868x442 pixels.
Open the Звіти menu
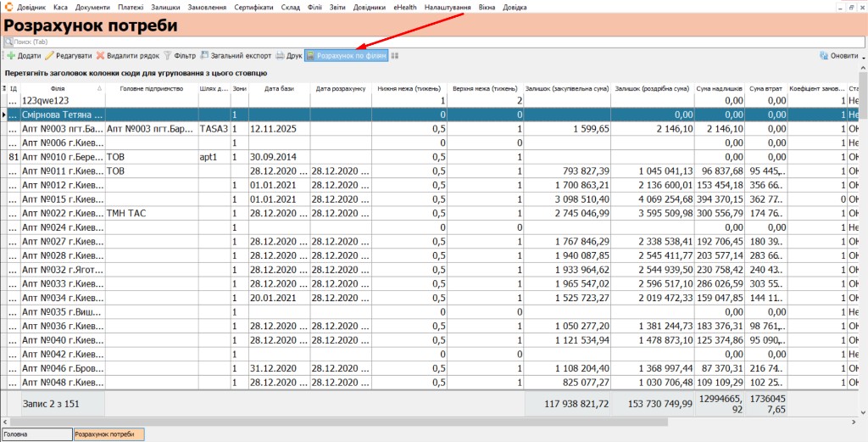(337, 8)
